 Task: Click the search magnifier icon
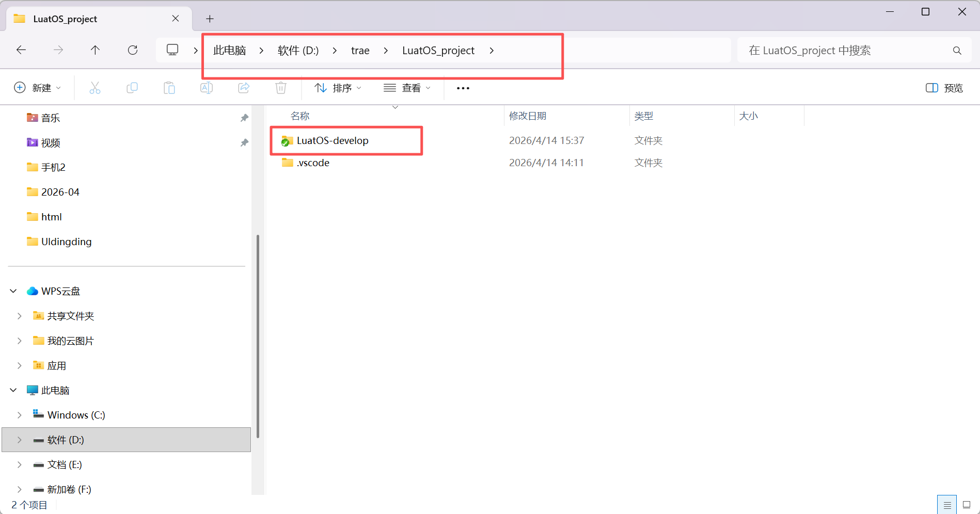957,51
